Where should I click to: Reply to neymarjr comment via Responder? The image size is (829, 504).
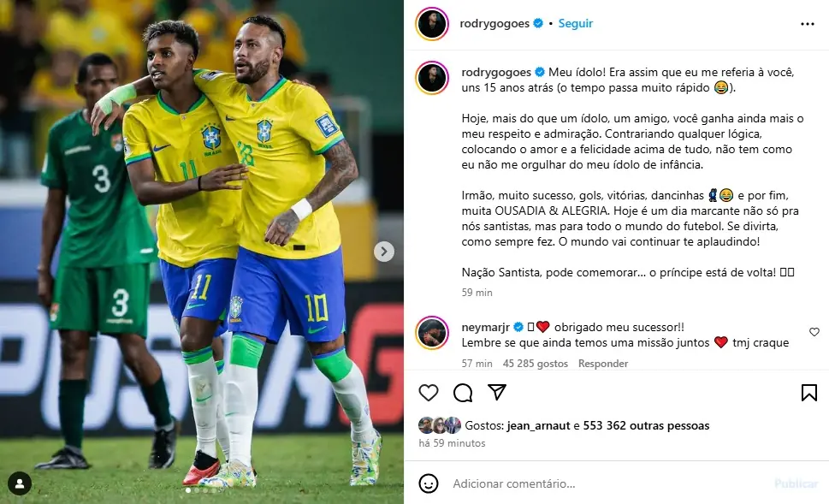pos(603,364)
